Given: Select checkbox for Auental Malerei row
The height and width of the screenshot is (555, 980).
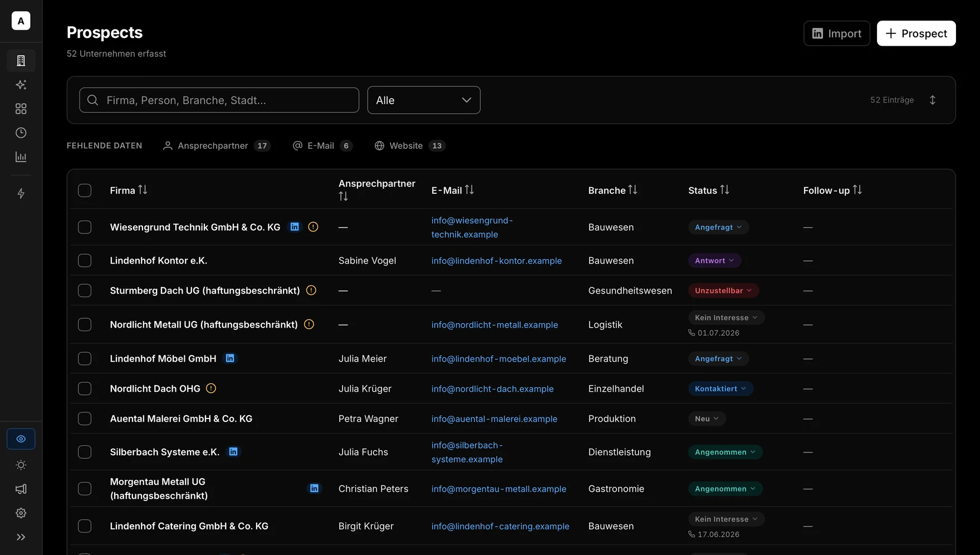Looking at the screenshot, I should pyautogui.click(x=85, y=418).
